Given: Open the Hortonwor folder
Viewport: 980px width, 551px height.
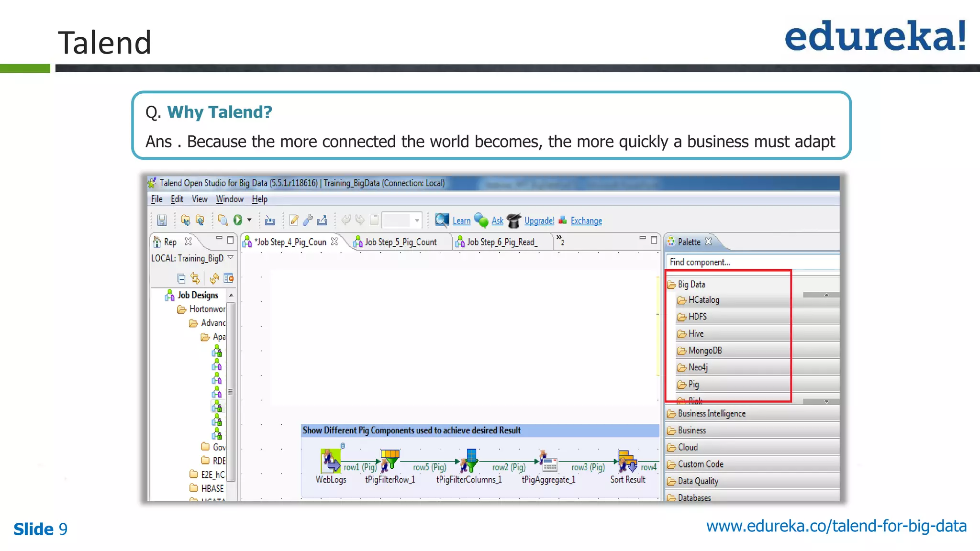Looking at the screenshot, I should pos(201,309).
